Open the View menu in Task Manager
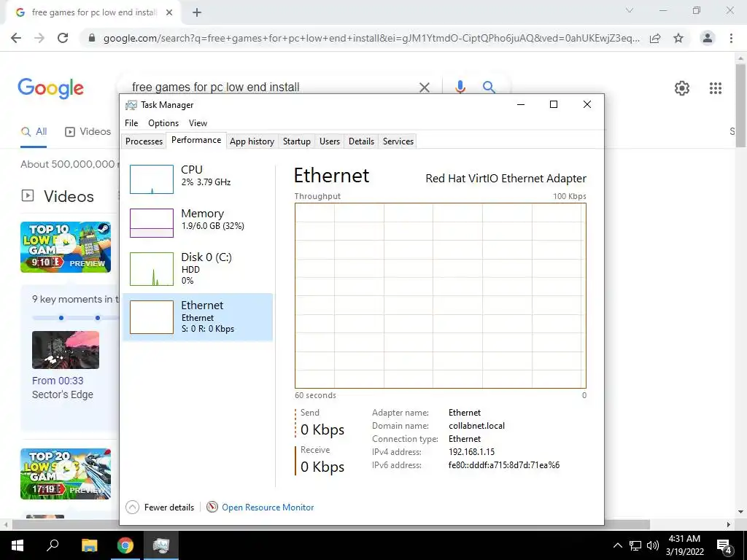Image resolution: width=747 pixels, height=560 pixels. (x=198, y=122)
